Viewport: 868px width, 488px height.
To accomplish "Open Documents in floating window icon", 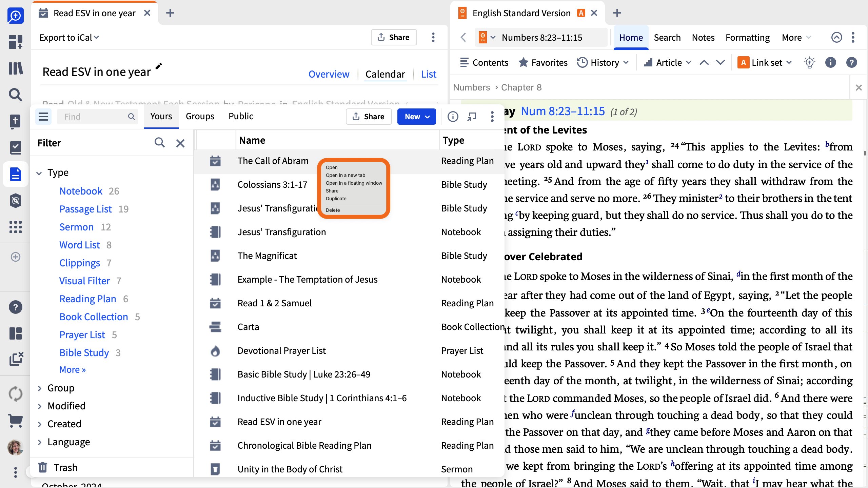I will click(x=472, y=117).
